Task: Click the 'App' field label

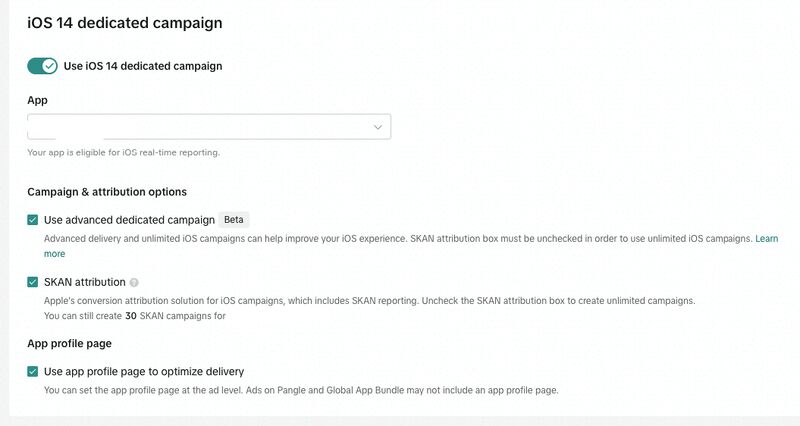Action: [37, 101]
